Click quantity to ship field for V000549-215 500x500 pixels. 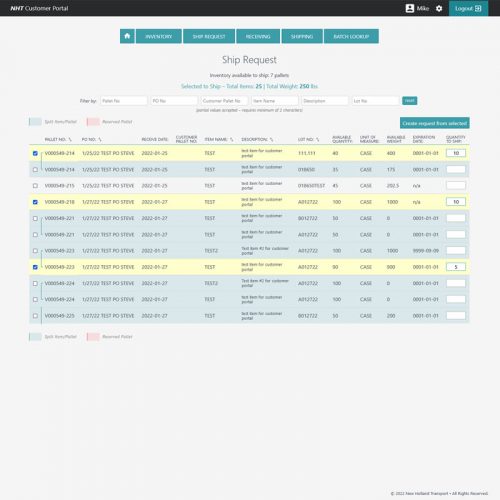click(x=456, y=185)
